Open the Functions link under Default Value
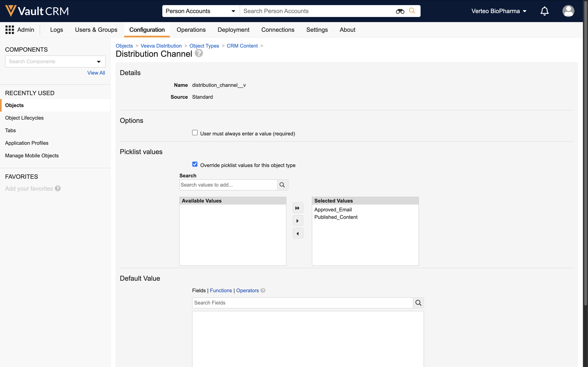Image resolution: width=588 pixels, height=367 pixels. pyautogui.click(x=221, y=291)
